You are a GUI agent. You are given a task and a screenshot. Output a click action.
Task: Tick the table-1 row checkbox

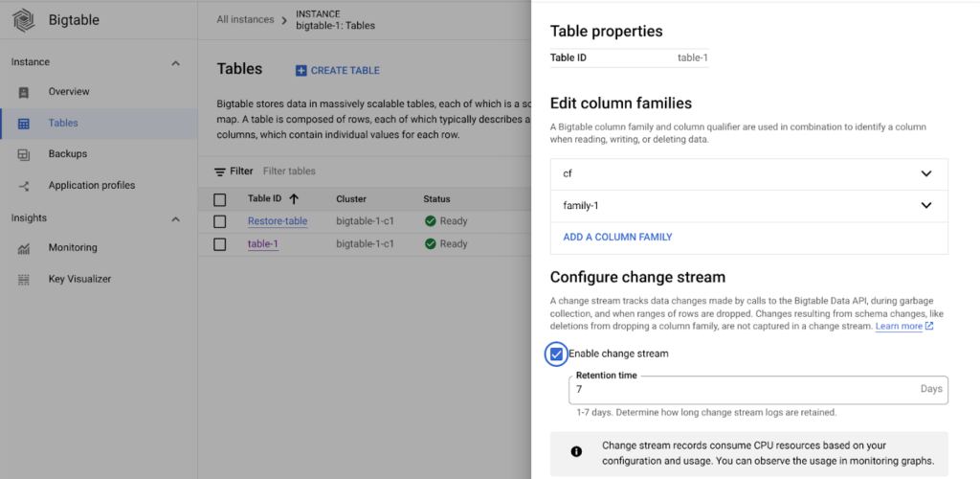point(220,244)
